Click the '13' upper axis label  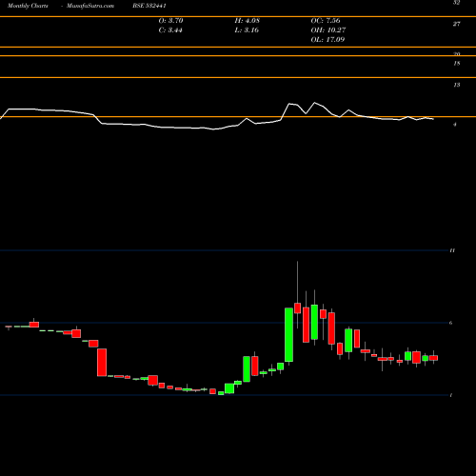point(456,85)
